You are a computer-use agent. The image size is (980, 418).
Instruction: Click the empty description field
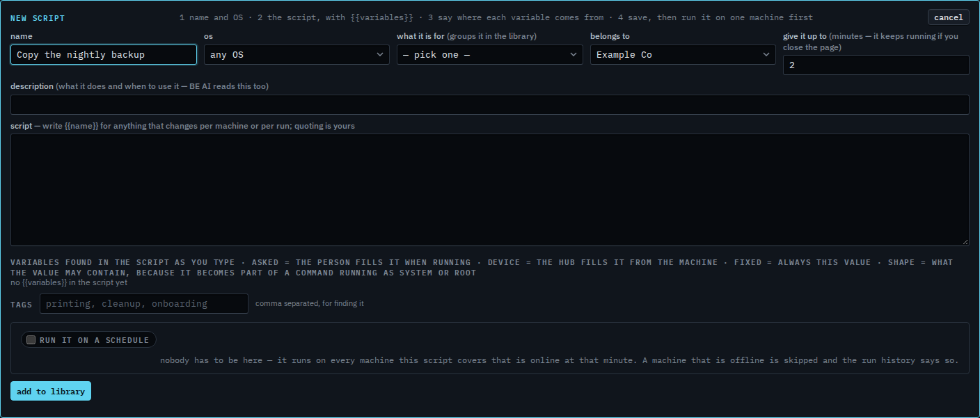(x=490, y=104)
